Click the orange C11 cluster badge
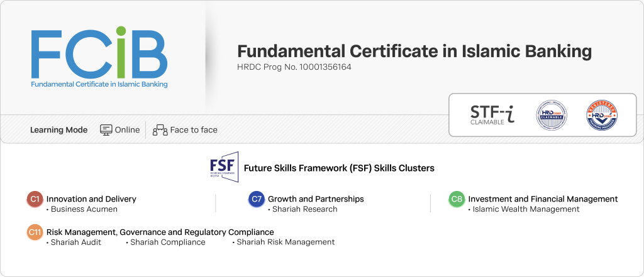The width and height of the screenshot is (644, 277). coord(35,232)
